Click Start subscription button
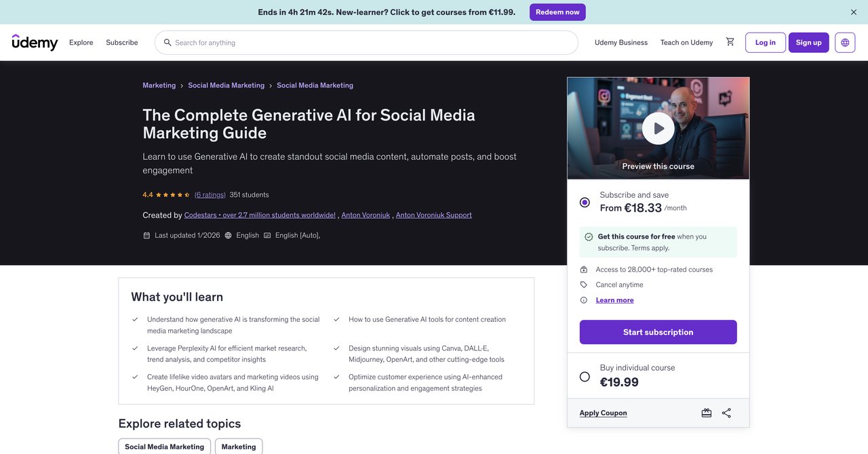 click(658, 332)
